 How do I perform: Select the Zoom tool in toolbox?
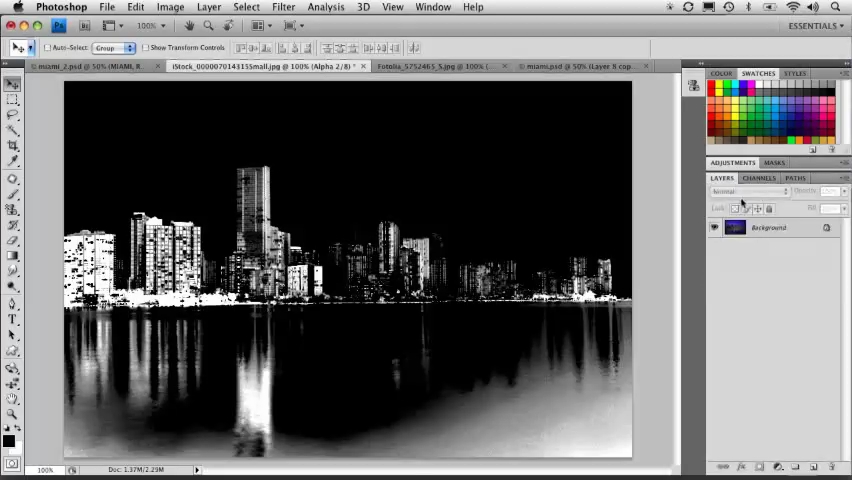tap(12, 414)
